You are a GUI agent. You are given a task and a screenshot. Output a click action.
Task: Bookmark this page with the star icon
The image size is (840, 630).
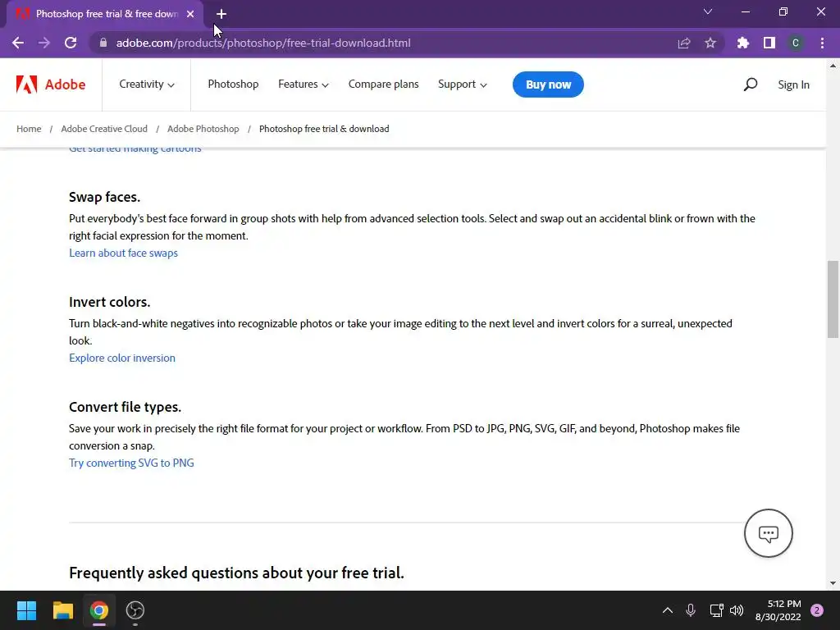pyautogui.click(x=710, y=43)
